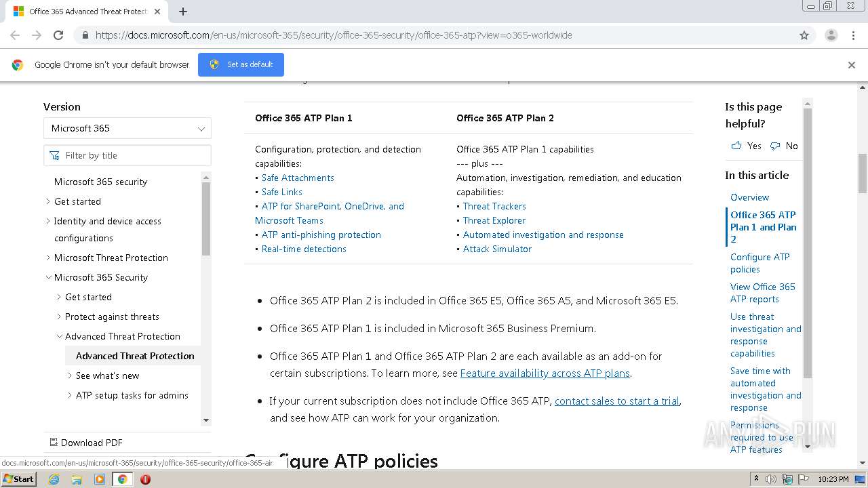Click the Download PDF icon
Screen dimensions: 868x488
(x=54, y=442)
